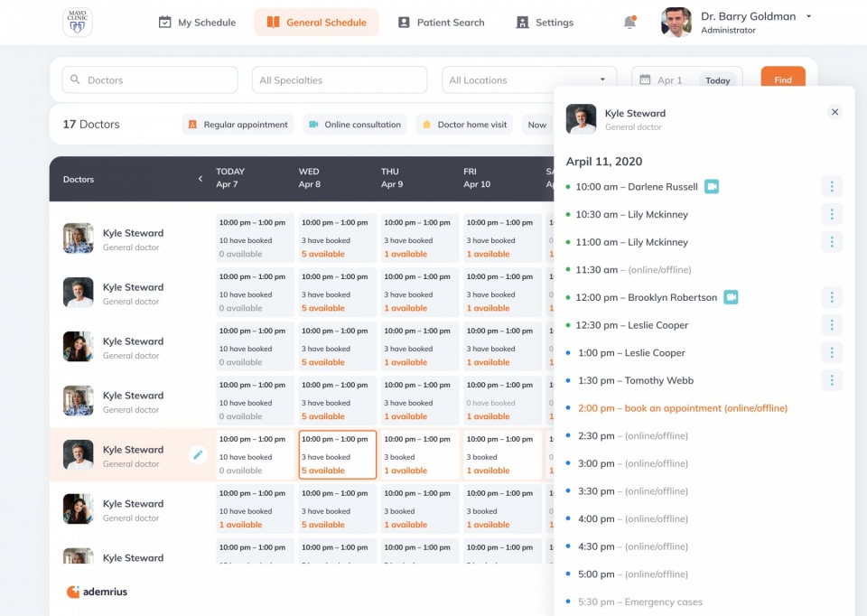Click 2:00 pm book an appointment link
Image resolution: width=867 pixels, height=616 pixels.
coord(682,408)
